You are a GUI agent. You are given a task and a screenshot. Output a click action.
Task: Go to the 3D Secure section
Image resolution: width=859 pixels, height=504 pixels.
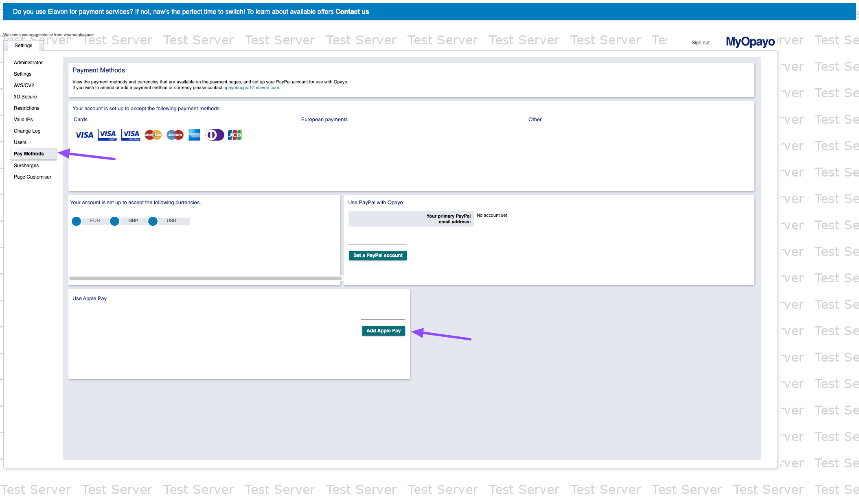25,97
